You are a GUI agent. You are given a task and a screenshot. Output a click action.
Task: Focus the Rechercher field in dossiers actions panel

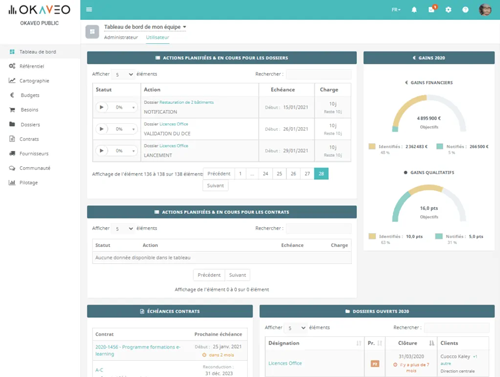[319, 74]
